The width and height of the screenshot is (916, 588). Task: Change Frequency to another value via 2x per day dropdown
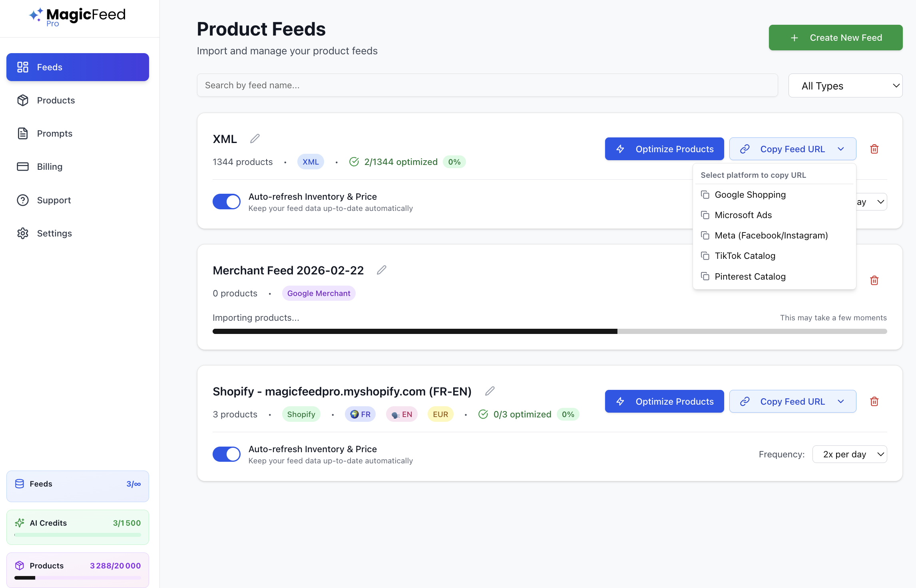click(850, 454)
